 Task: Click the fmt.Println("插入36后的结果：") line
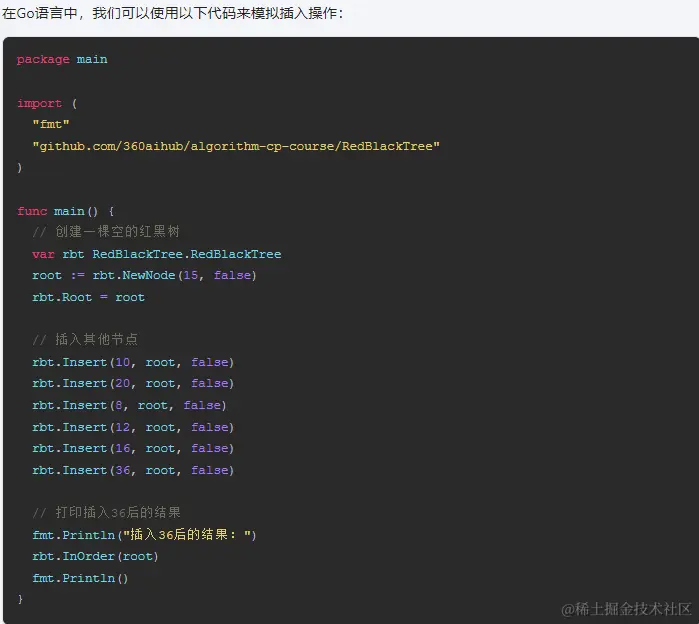(x=144, y=534)
